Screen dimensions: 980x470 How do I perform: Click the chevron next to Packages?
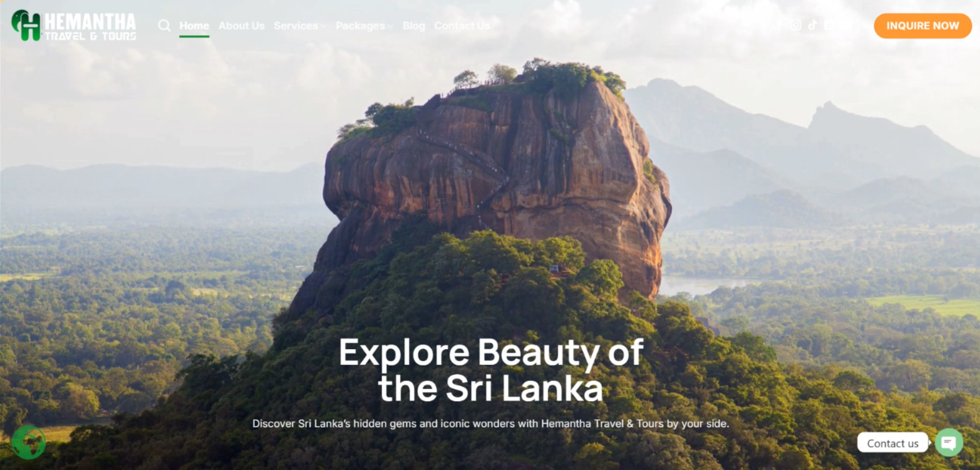390,27
